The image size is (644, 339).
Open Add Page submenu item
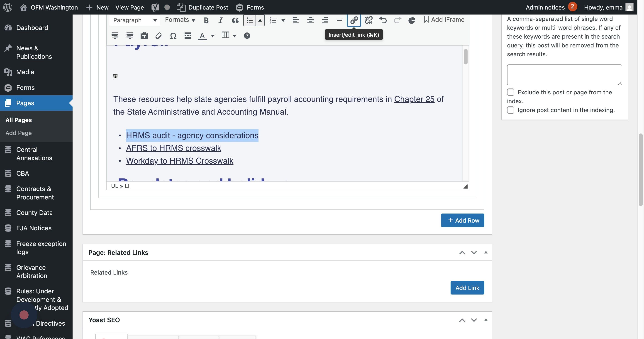click(19, 133)
